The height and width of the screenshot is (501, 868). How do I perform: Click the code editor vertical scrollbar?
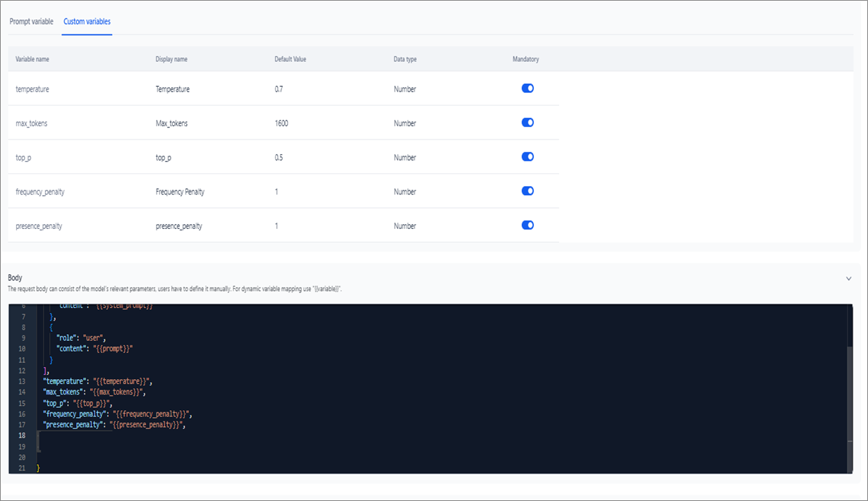848,409
